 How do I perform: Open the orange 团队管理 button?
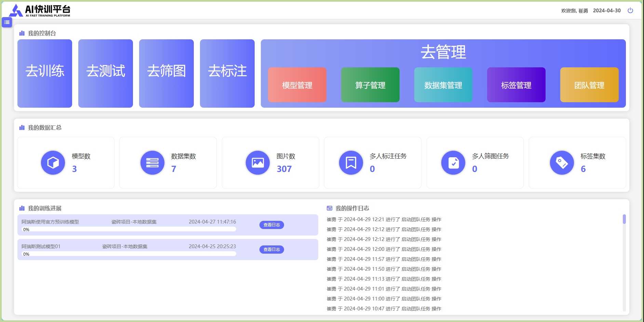(589, 85)
